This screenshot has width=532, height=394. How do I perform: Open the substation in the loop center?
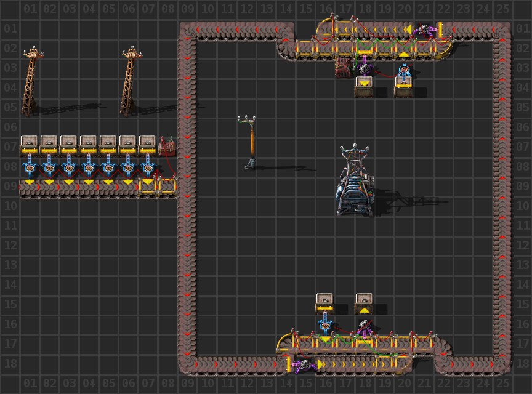pyautogui.click(x=355, y=185)
